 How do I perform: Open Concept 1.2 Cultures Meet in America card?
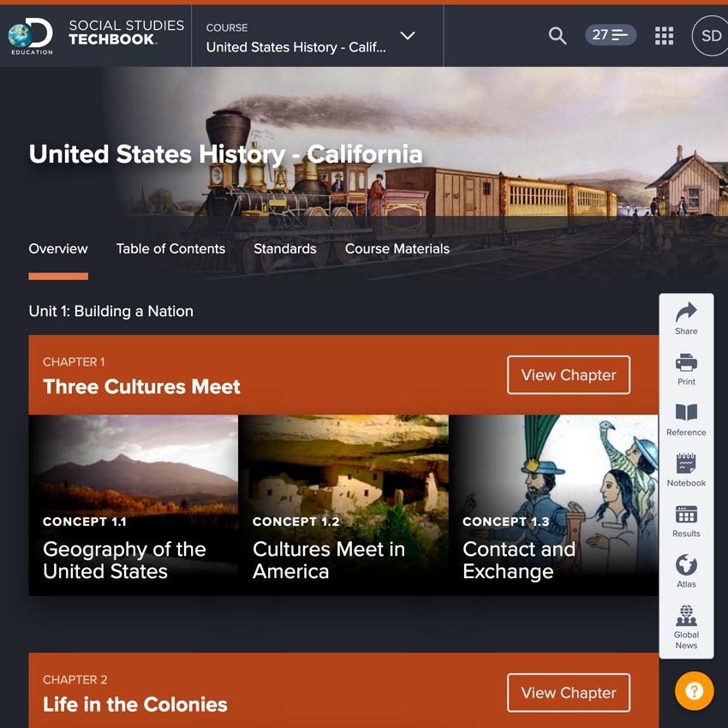pyautogui.click(x=343, y=505)
